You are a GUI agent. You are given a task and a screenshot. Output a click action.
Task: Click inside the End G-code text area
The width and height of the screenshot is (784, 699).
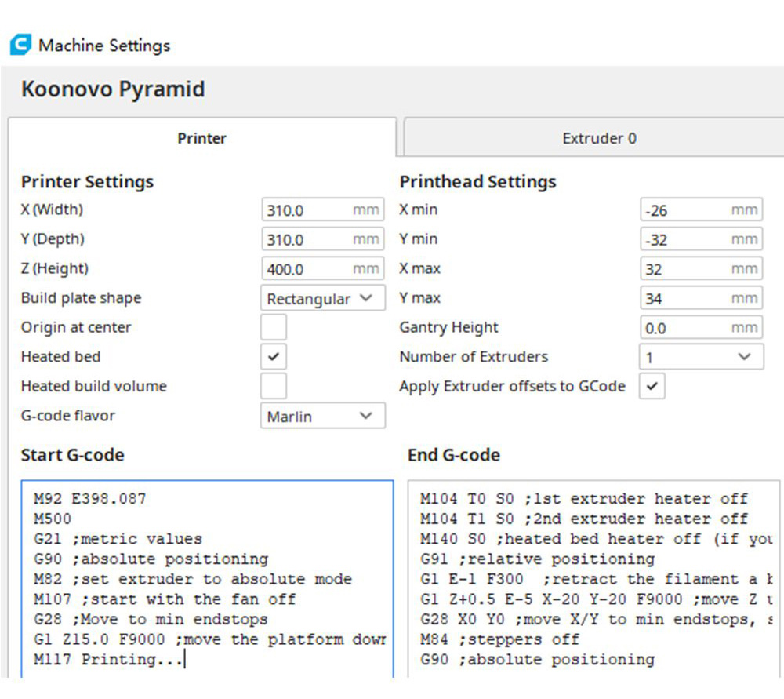(593, 581)
